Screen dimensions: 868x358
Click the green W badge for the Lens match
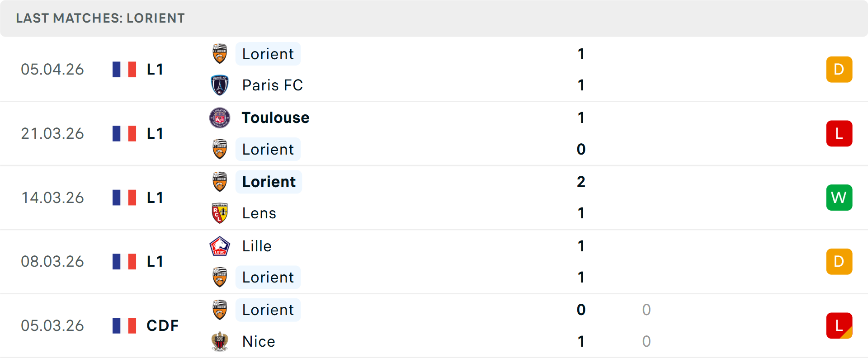839,198
